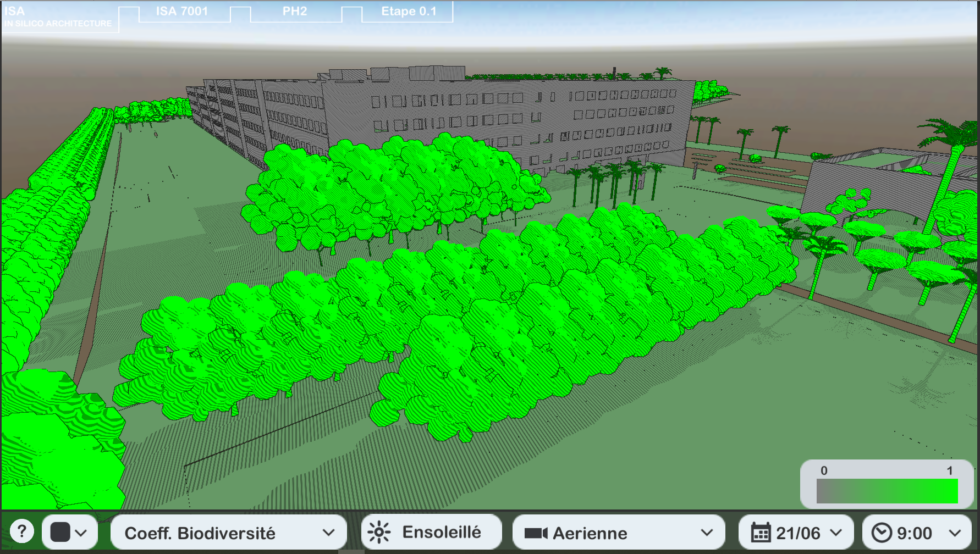
Task: Expand the chevron next to 9:00
Action: tap(955, 533)
